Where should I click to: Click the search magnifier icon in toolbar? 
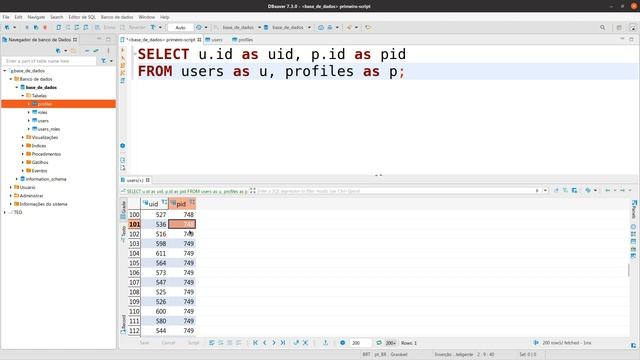coord(602,27)
